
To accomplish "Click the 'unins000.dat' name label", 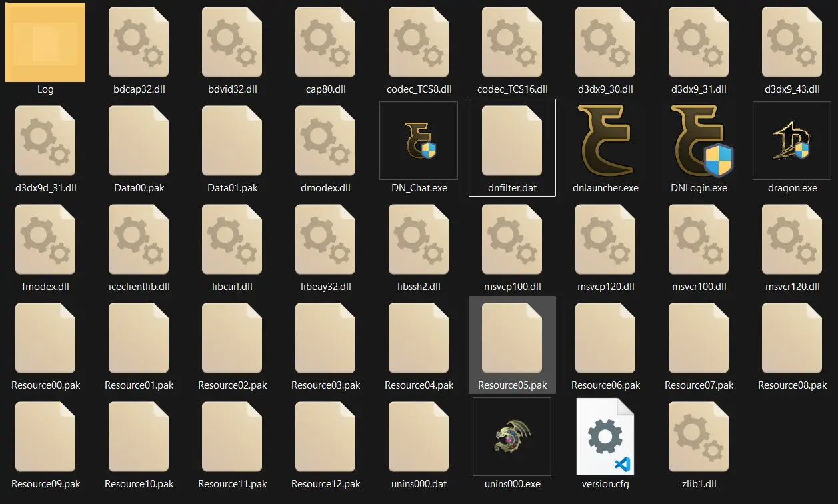I will 419,484.
